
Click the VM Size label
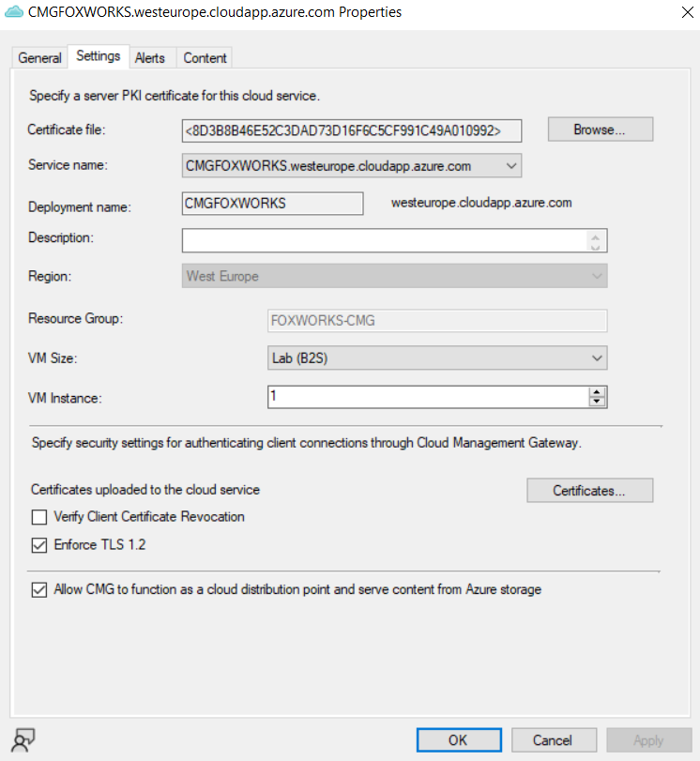point(53,358)
